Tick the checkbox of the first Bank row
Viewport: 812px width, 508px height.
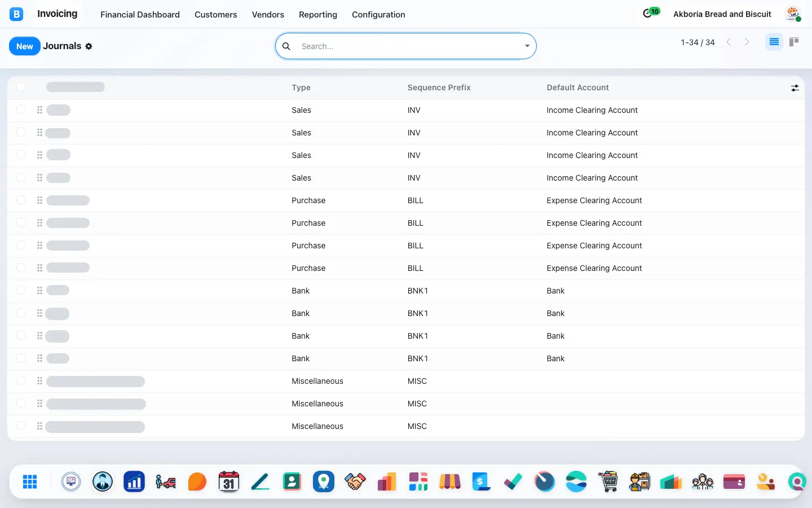point(21,291)
